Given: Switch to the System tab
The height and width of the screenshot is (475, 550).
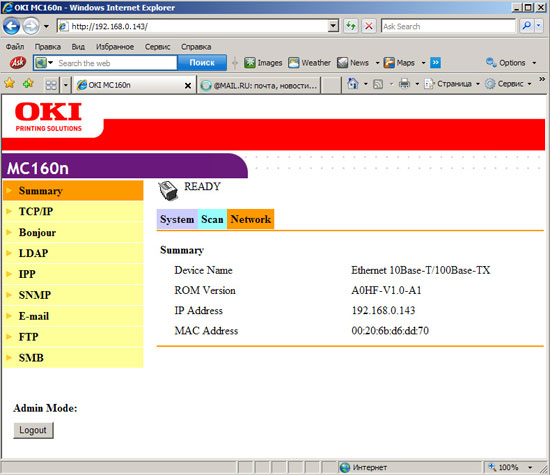Looking at the screenshot, I should point(177,219).
